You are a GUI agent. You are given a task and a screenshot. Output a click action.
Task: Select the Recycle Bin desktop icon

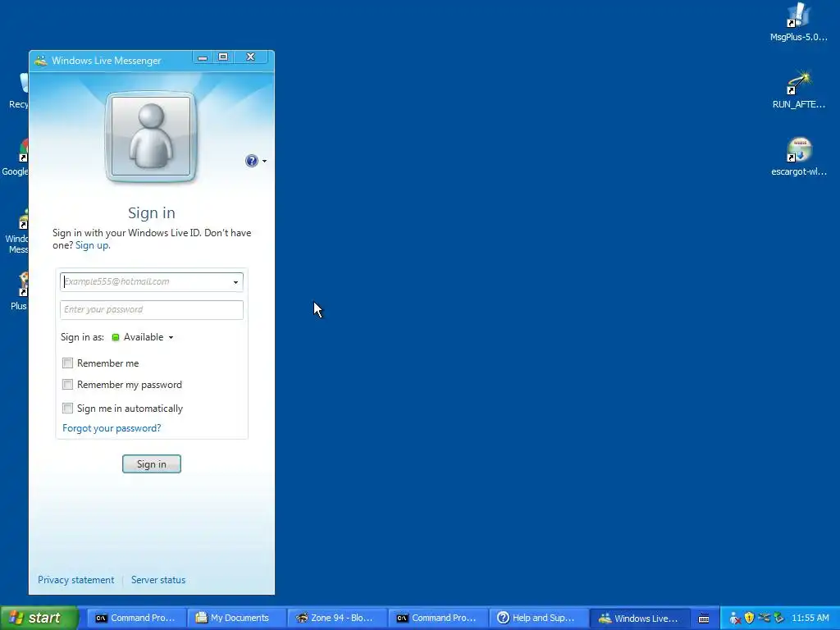pyautogui.click(x=18, y=90)
